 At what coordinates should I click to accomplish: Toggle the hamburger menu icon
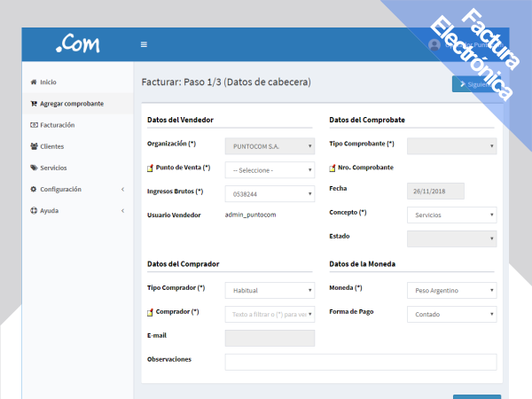(x=144, y=44)
